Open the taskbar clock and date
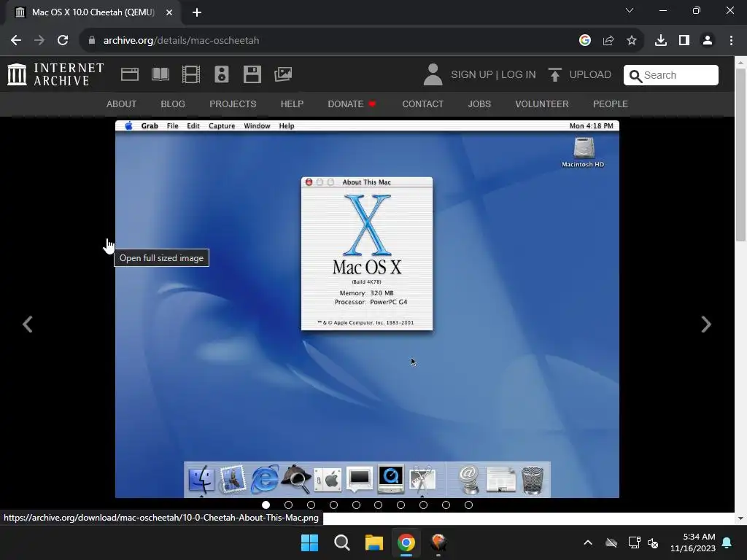Viewport: 747px width, 560px height. coord(693,542)
